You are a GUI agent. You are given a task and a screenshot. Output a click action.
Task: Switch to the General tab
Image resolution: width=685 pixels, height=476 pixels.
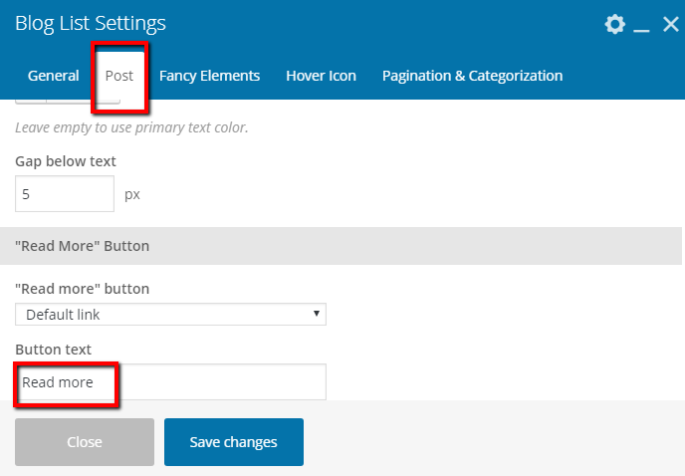click(54, 76)
